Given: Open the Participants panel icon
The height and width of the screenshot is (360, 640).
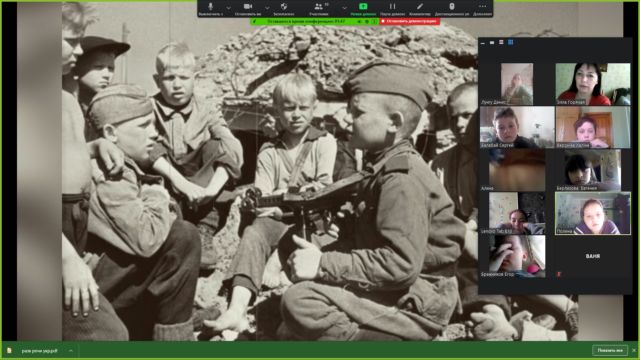Looking at the screenshot, I should tap(319, 7).
